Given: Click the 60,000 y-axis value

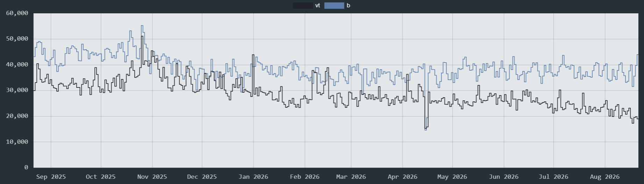Looking at the screenshot, I should pyautogui.click(x=17, y=13).
